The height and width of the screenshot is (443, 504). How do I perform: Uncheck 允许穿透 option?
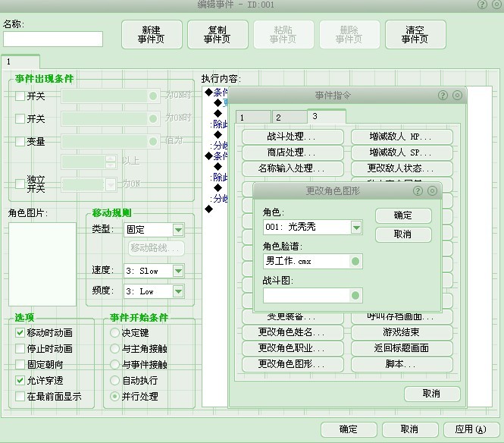tap(20, 381)
